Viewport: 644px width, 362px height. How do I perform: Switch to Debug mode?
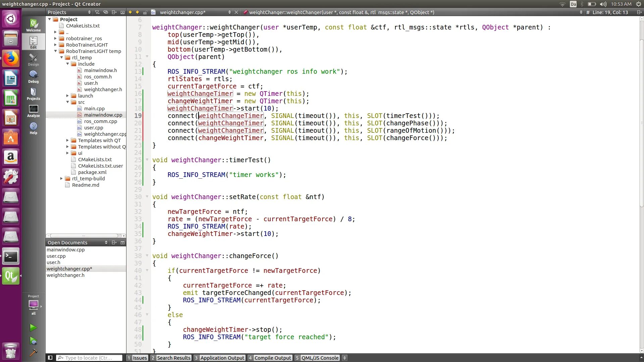click(x=33, y=77)
